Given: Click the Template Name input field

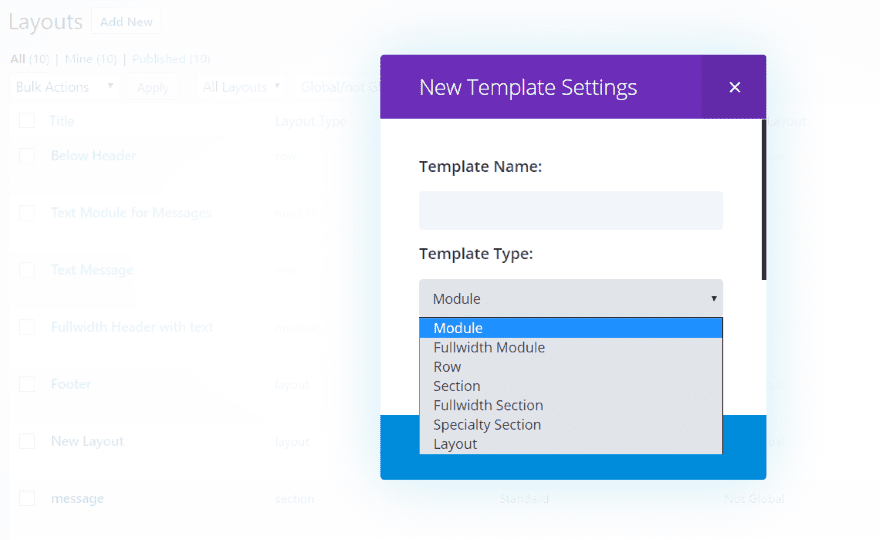Looking at the screenshot, I should pos(570,211).
